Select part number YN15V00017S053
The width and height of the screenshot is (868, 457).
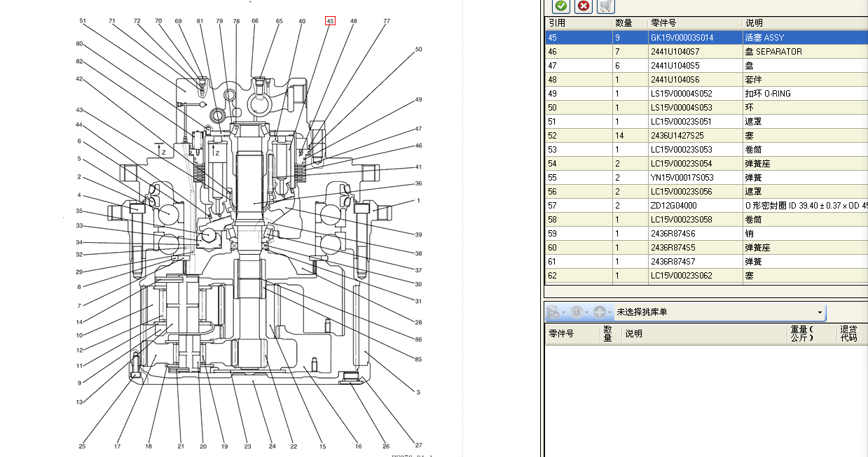click(x=682, y=178)
